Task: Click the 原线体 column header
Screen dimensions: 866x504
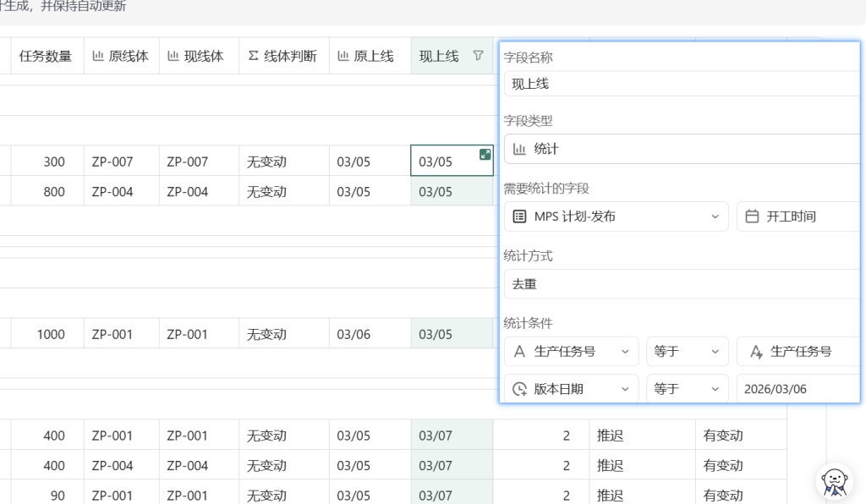Action: click(x=122, y=56)
